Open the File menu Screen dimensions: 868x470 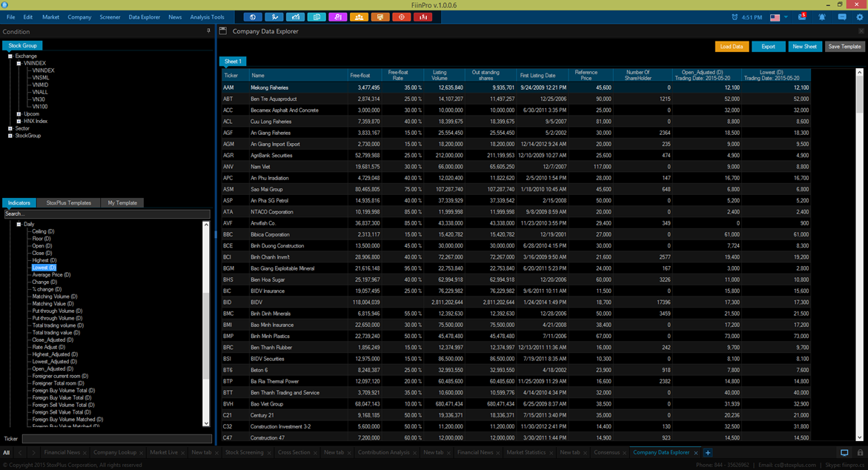point(10,17)
